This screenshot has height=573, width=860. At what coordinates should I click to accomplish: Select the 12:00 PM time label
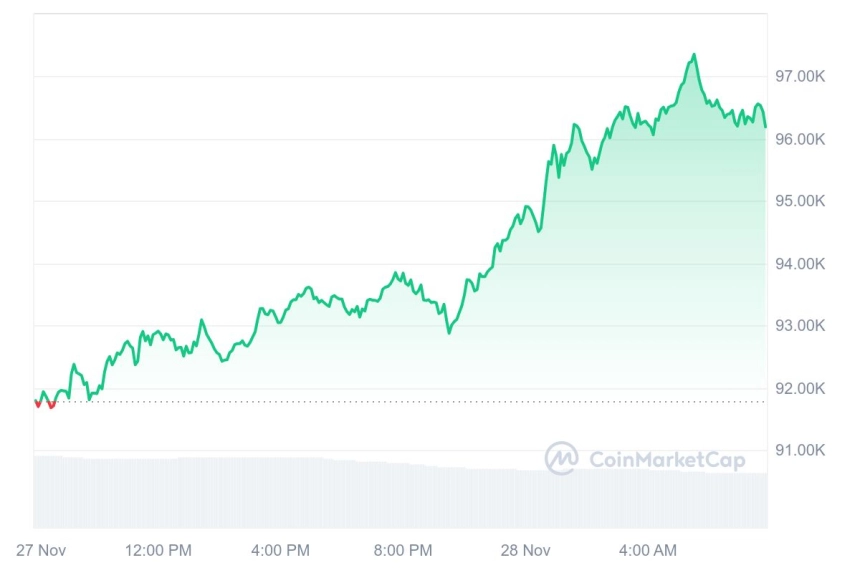[159, 550]
